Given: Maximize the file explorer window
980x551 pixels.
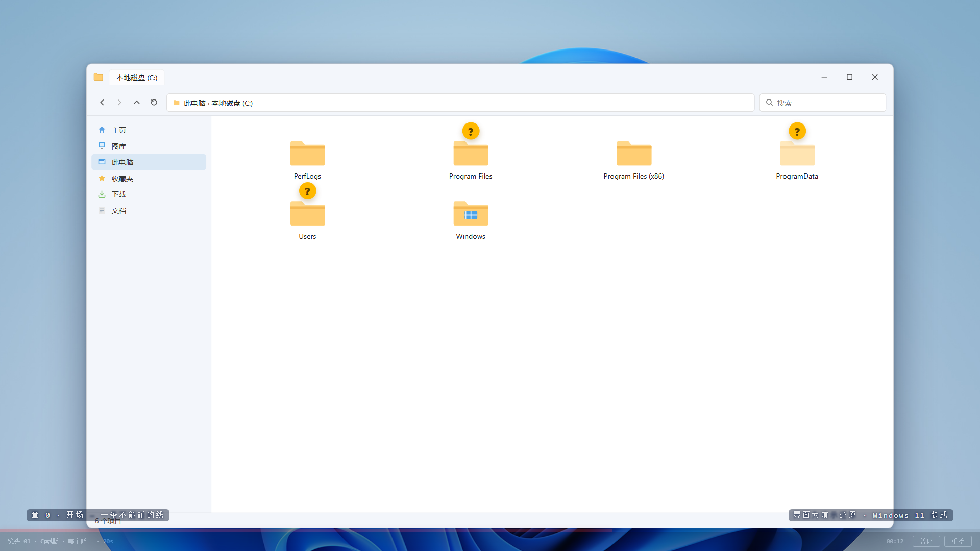Looking at the screenshot, I should pos(849,77).
